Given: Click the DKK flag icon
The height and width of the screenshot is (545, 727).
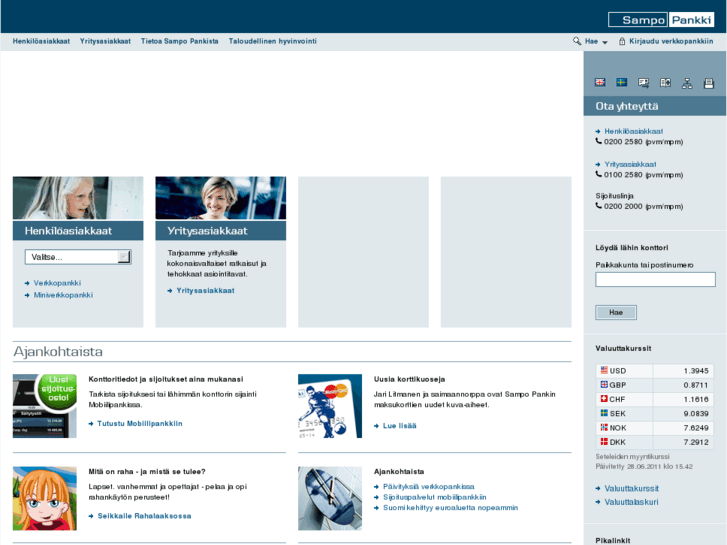Looking at the screenshot, I should click(604, 442).
